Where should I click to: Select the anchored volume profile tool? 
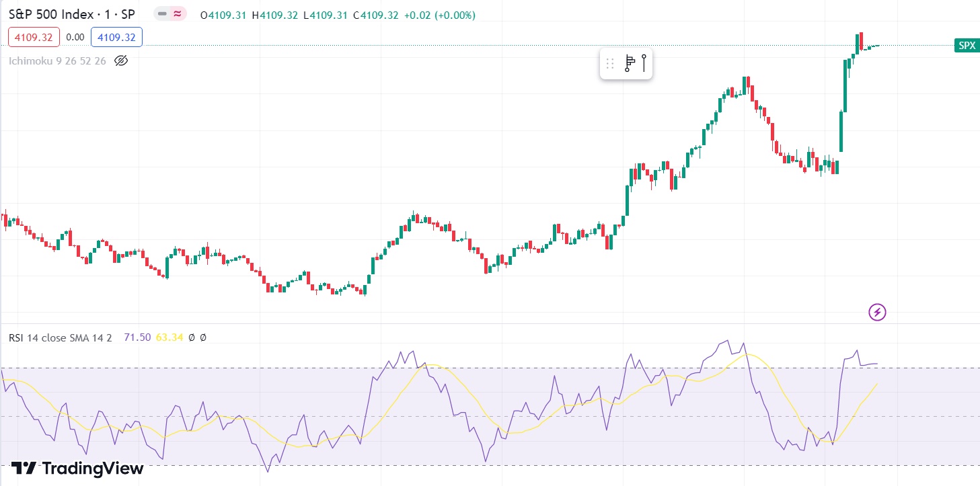[630, 63]
